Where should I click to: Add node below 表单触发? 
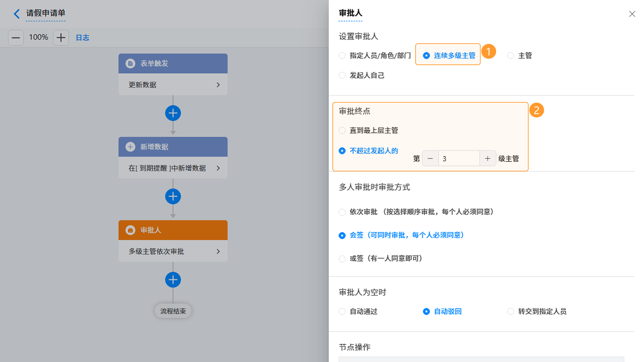click(173, 113)
